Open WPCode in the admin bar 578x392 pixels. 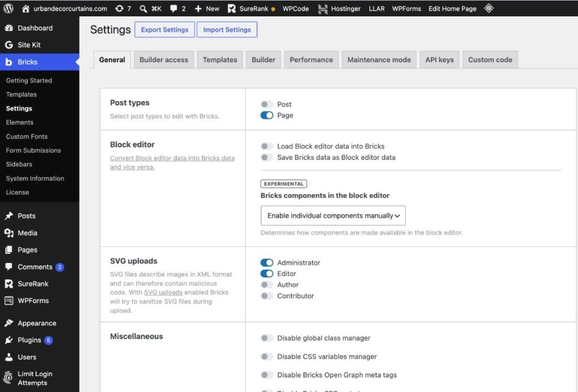(296, 8)
